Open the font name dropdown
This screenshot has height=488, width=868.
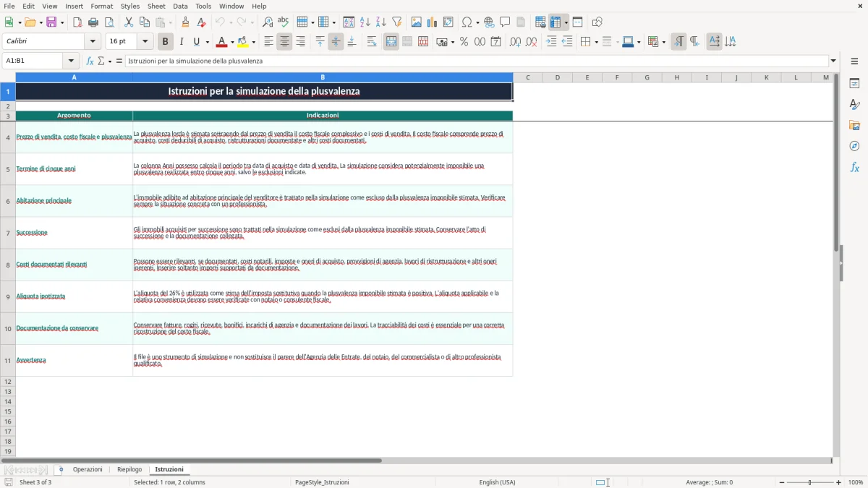tap(93, 42)
